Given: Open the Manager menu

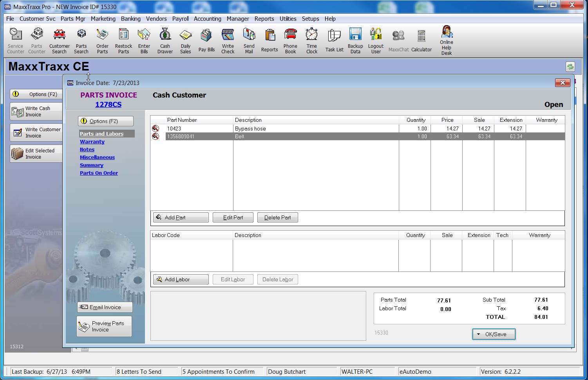Looking at the screenshot, I should tap(238, 19).
